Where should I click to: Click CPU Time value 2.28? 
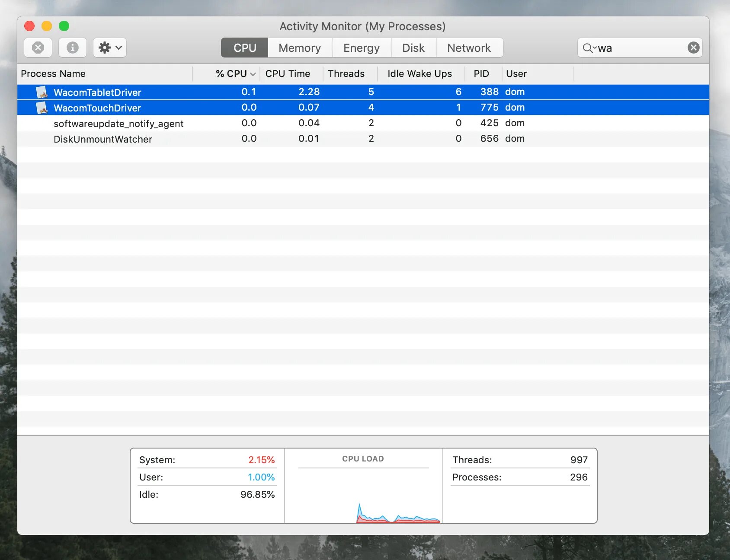[x=309, y=92]
